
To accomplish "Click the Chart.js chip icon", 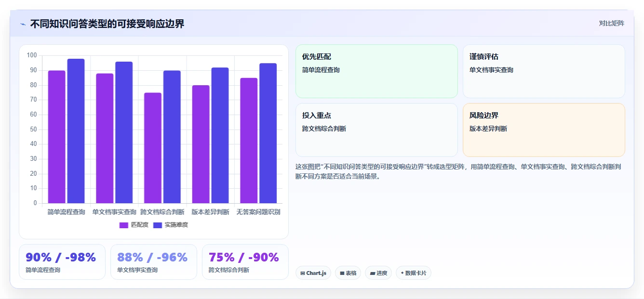I will [x=303, y=273].
